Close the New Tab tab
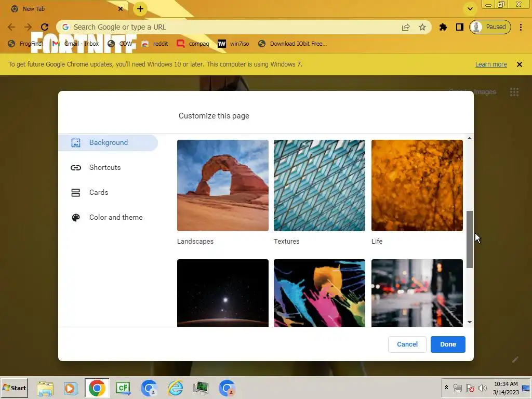The height and width of the screenshot is (399, 532). [x=121, y=9]
